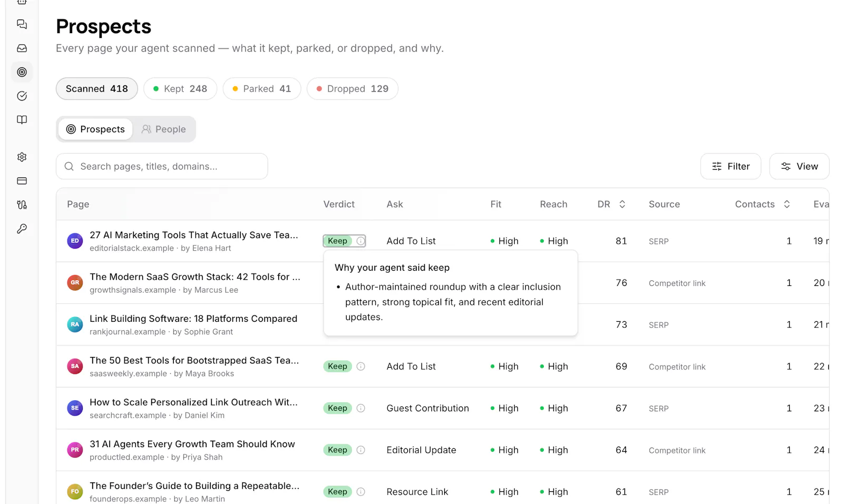Filter to Kept 248 prospects

pyautogui.click(x=180, y=88)
